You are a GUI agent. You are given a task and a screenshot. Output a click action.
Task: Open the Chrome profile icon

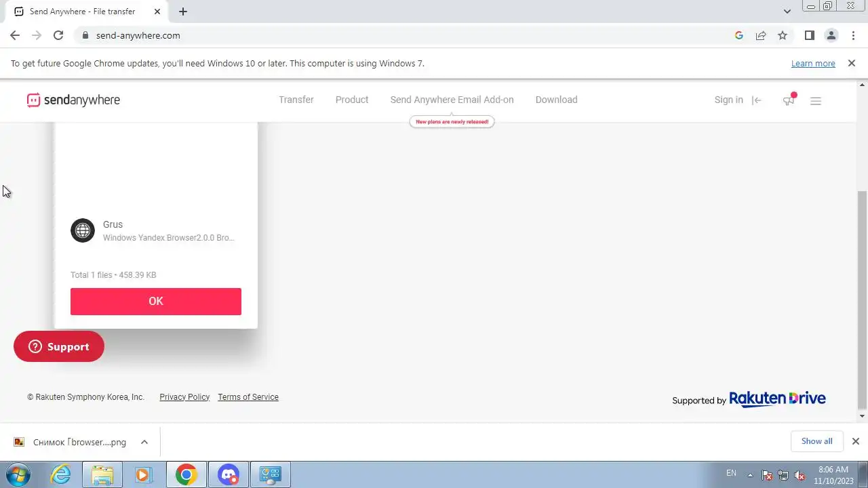pyautogui.click(x=831, y=35)
